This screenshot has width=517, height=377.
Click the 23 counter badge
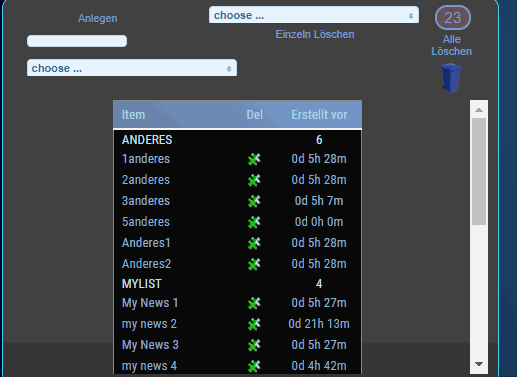click(x=453, y=18)
